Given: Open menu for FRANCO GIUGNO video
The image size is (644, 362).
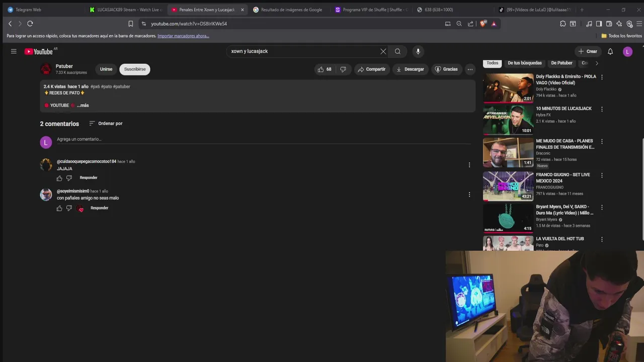Looking at the screenshot, I should coord(602,175).
